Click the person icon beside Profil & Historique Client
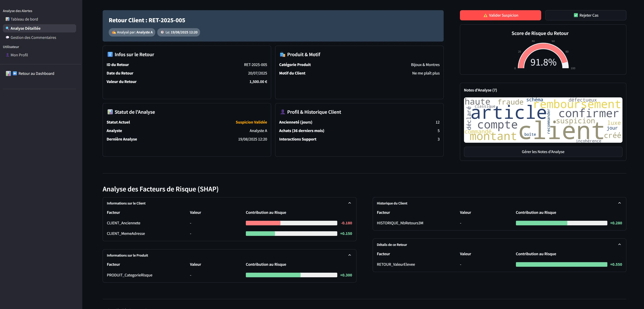 (x=282, y=112)
